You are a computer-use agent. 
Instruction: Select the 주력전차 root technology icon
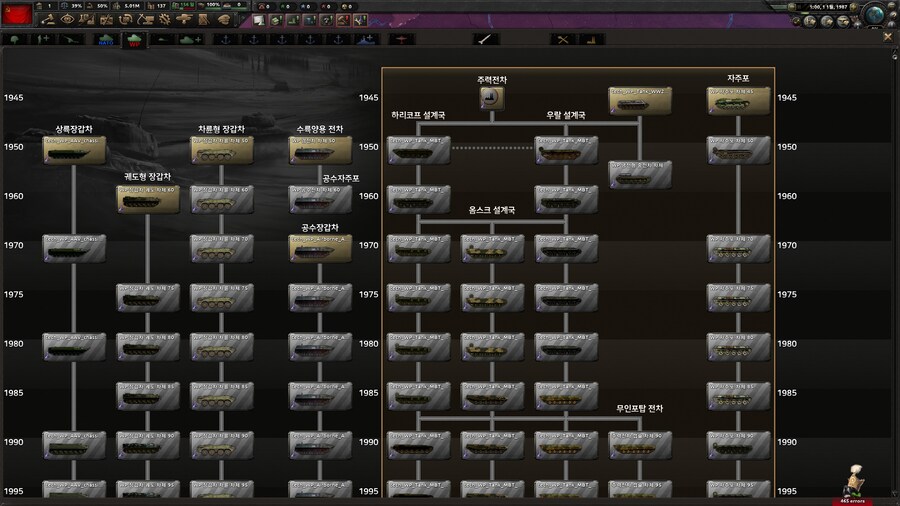[x=490, y=97]
